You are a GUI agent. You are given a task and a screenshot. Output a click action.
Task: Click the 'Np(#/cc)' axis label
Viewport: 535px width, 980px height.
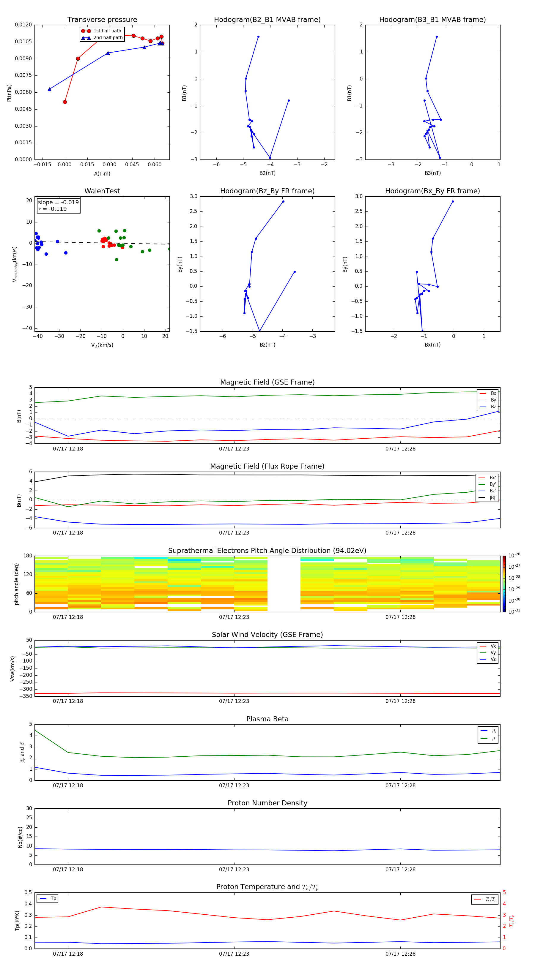[x=20, y=837]
